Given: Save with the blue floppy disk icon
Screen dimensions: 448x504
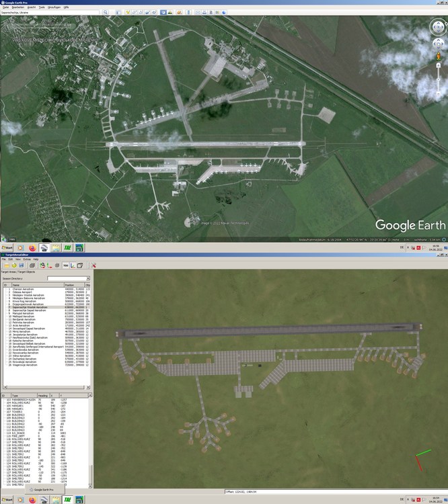Looking at the screenshot, I should click(22, 265).
